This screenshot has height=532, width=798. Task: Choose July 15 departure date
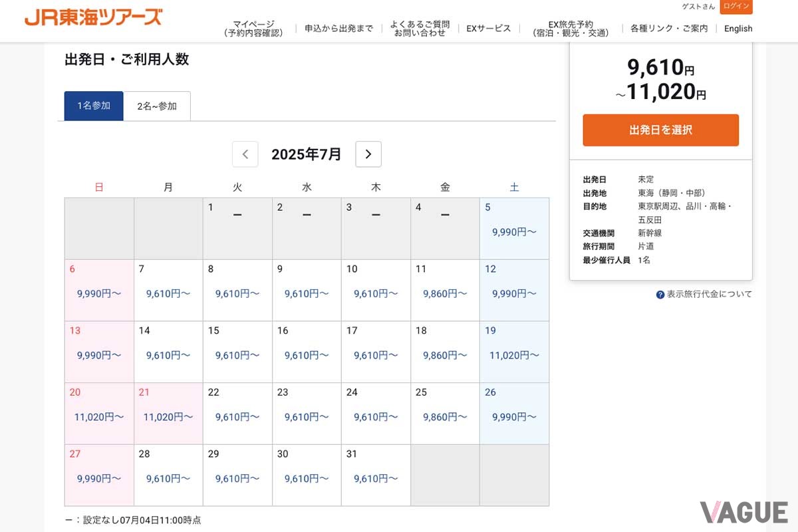[x=237, y=352]
